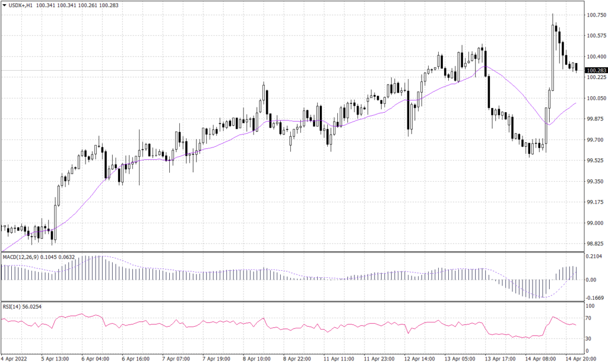Click the RSI 70 level label

[590, 319]
